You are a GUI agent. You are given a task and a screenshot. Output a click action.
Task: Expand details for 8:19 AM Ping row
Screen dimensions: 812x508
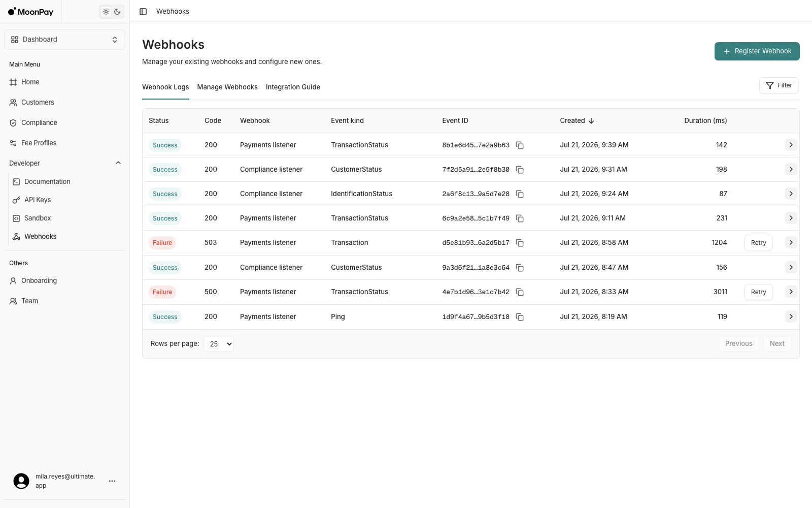click(x=791, y=316)
